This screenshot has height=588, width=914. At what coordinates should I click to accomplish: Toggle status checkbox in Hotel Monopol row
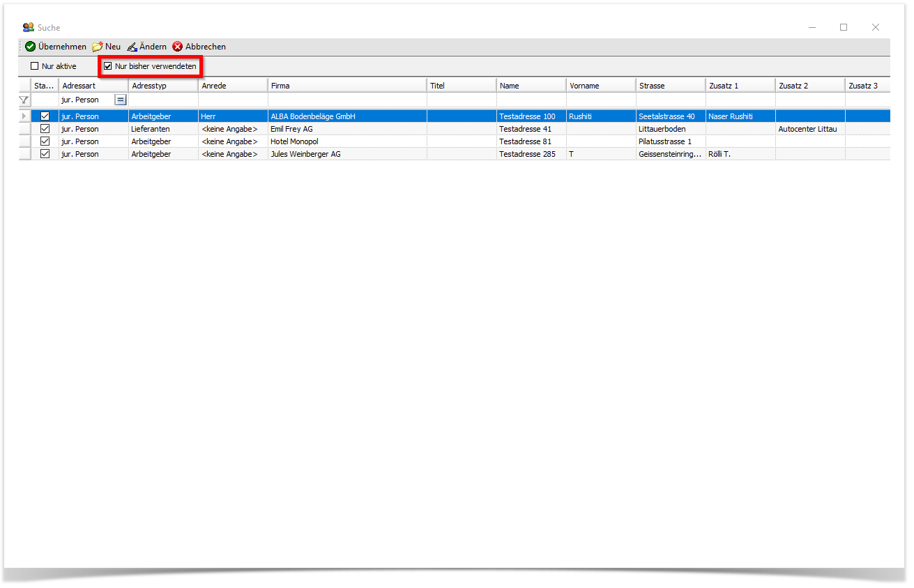[x=45, y=141]
